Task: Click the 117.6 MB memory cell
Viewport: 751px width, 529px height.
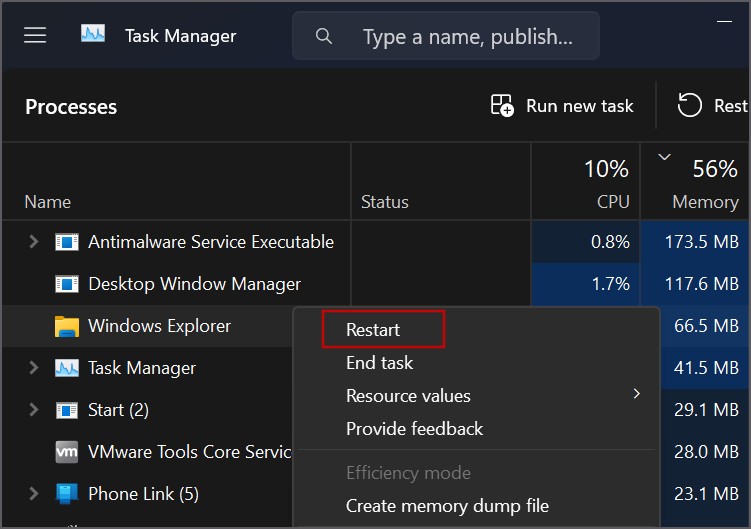Action: coord(696,284)
